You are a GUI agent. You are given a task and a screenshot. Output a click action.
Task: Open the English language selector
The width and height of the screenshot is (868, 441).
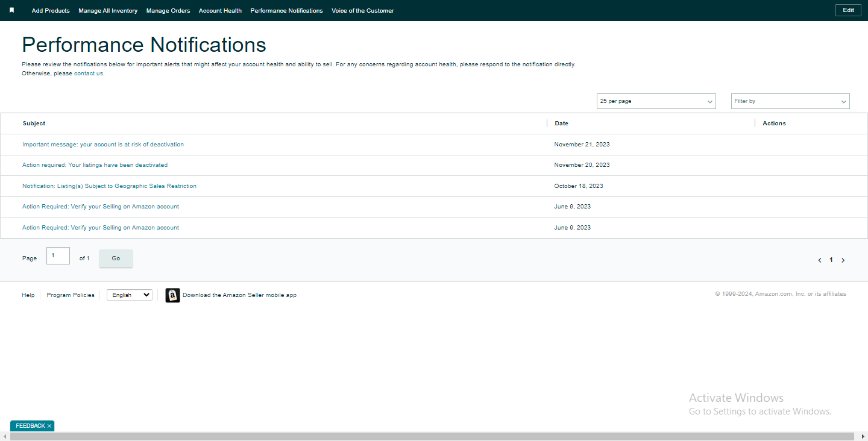coord(130,295)
